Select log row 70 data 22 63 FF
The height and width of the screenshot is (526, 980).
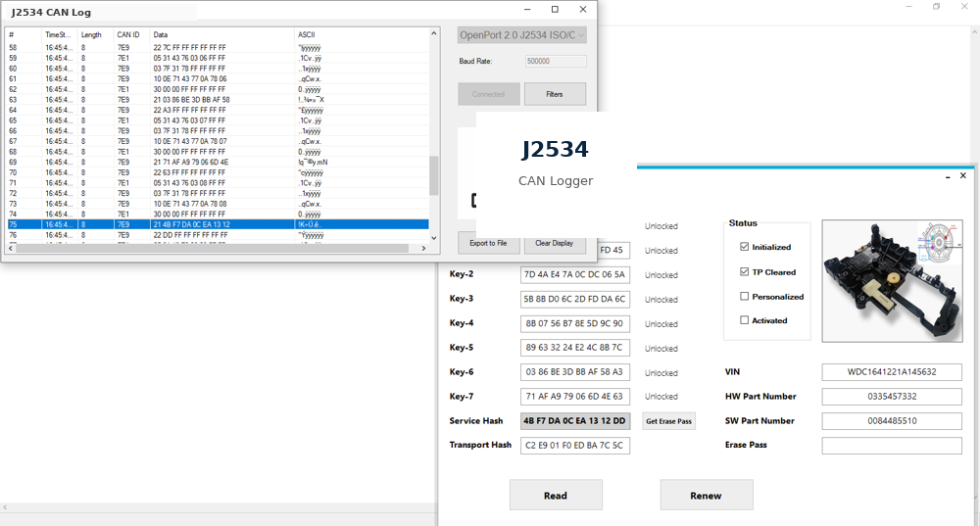click(x=218, y=172)
